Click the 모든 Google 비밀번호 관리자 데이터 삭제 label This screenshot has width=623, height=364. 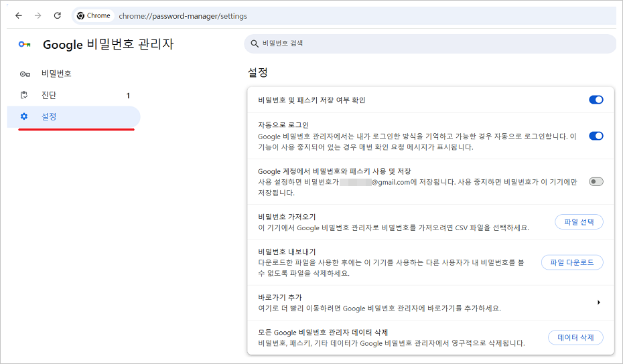323,333
